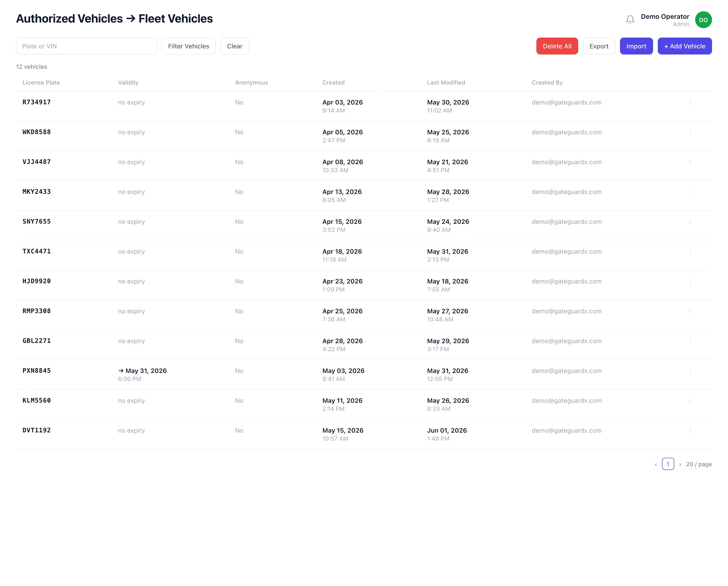Select license plate HJD9920
Image resolution: width=728 pixels, height=586 pixels.
pos(37,281)
